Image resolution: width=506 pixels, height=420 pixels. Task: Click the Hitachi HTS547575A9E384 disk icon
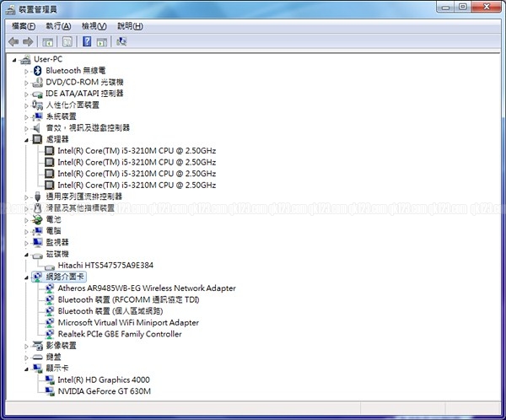point(50,265)
